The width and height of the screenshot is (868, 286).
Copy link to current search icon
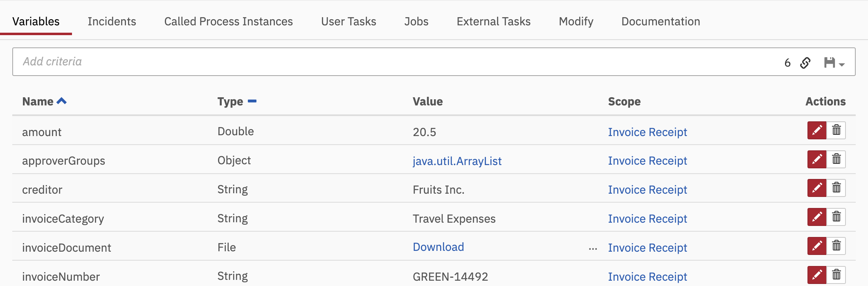pos(805,63)
